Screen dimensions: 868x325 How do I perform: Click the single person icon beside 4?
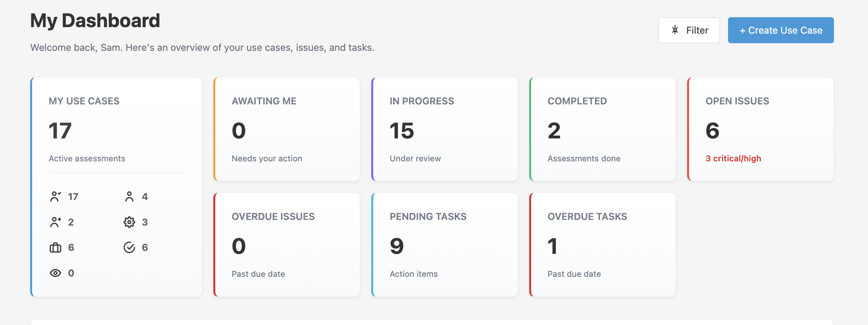pyautogui.click(x=129, y=197)
